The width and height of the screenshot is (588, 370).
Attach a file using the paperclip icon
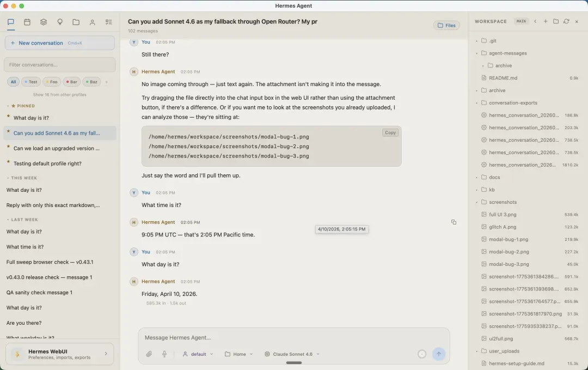pyautogui.click(x=149, y=354)
